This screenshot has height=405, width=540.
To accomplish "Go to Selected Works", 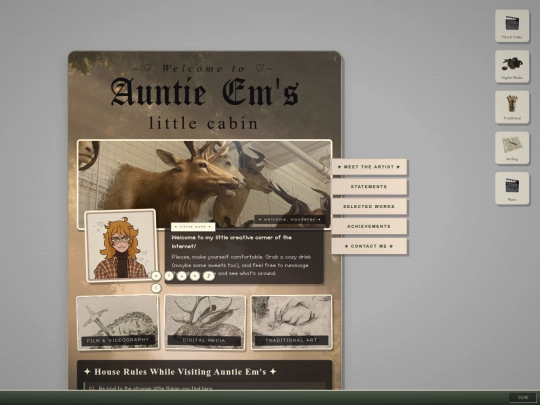I will click(x=369, y=207).
